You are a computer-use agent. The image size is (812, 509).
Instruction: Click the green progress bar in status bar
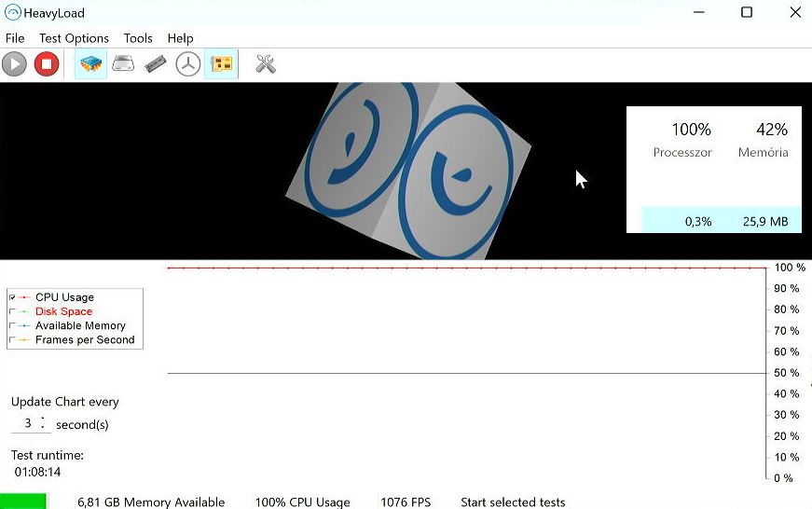(23, 502)
